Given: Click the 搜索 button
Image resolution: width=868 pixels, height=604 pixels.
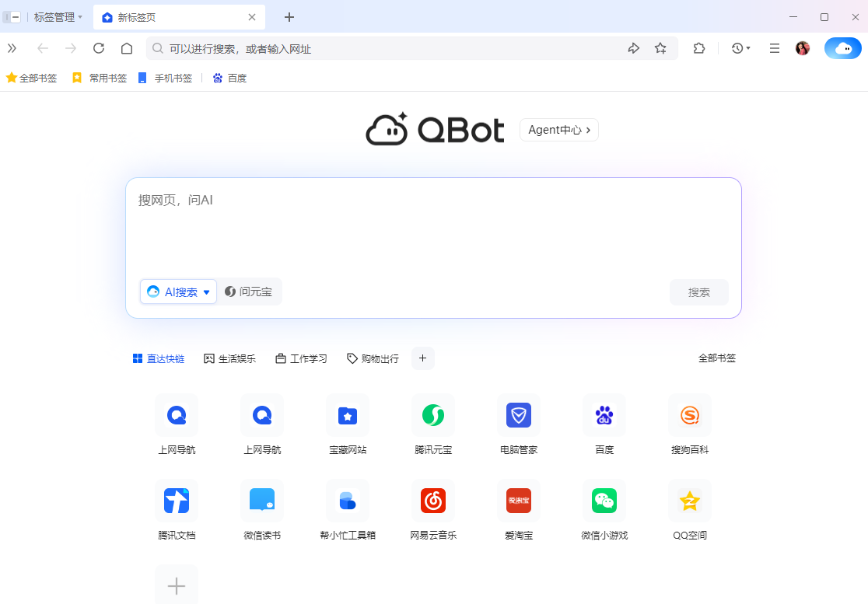Looking at the screenshot, I should 698,292.
